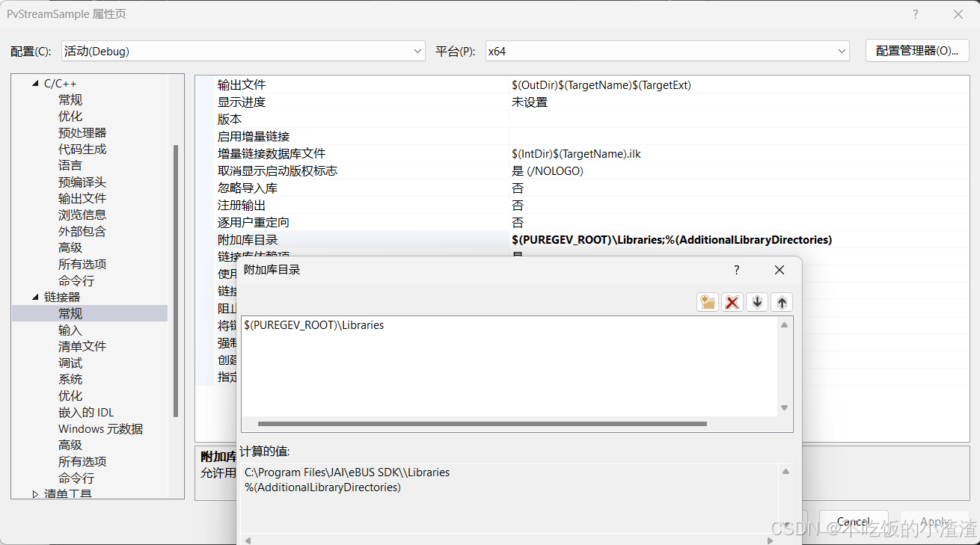The height and width of the screenshot is (545, 980).
Task: Open the 配置(C) configuration dropdown
Action: 417,50
